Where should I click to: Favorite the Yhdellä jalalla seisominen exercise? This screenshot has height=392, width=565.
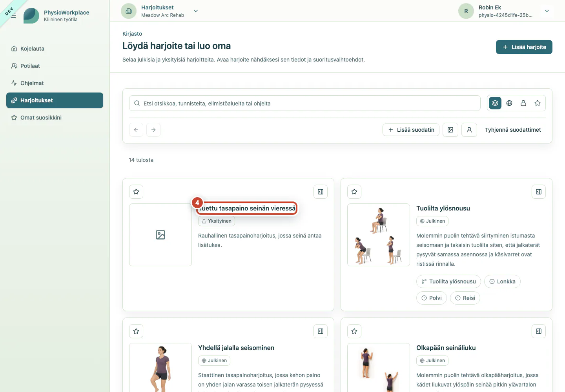coord(136,331)
